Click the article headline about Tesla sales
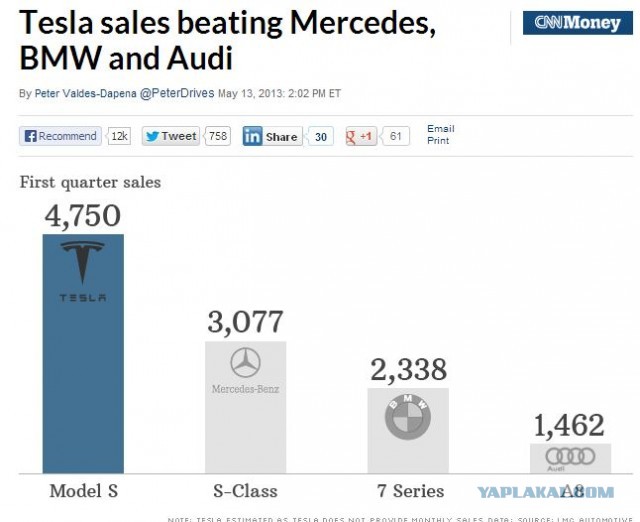640x522 pixels. [x=228, y=38]
